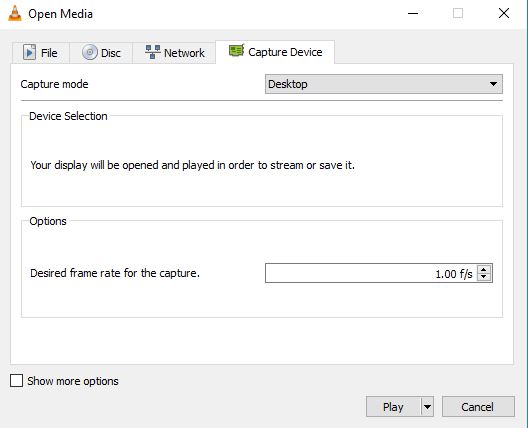The image size is (528, 428).
Task: Click the 'Your display will be opened' text
Action: tap(192, 165)
